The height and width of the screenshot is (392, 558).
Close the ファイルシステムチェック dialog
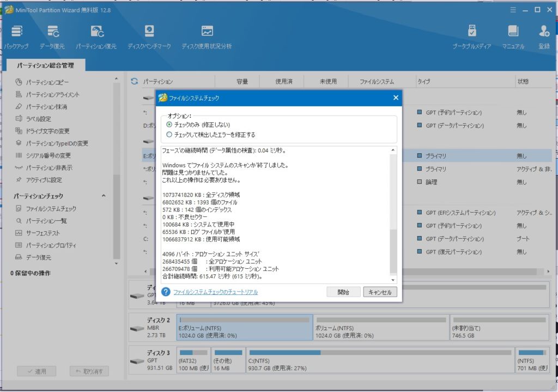tap(396, 98)
